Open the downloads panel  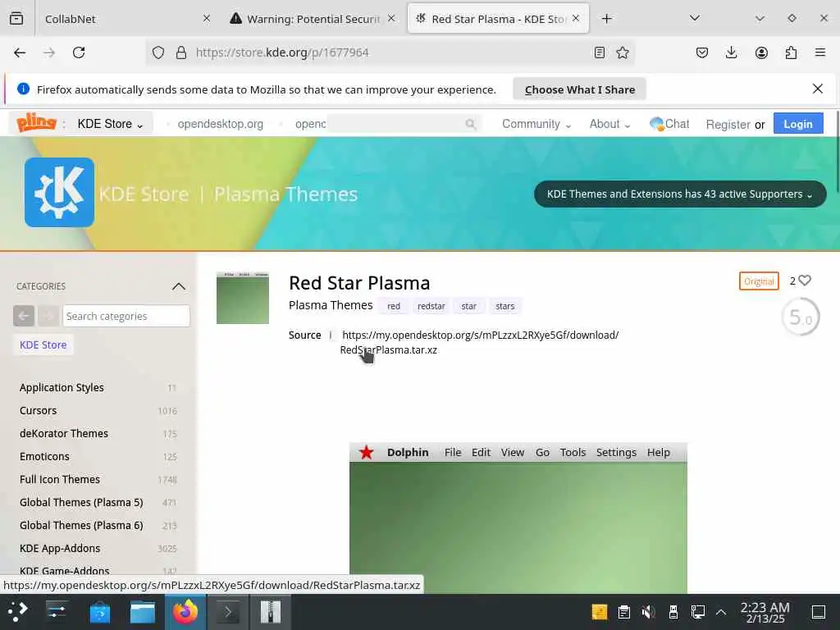click(731, 52)
